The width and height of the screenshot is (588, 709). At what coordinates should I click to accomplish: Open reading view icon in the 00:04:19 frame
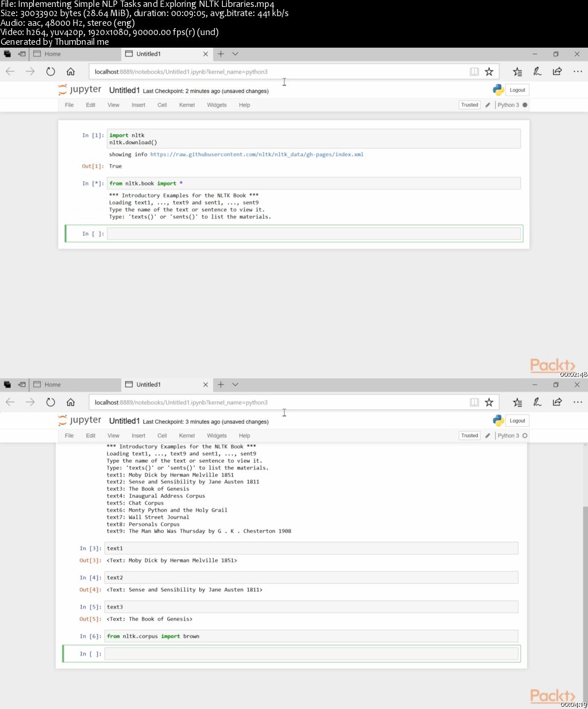(474, 402)
